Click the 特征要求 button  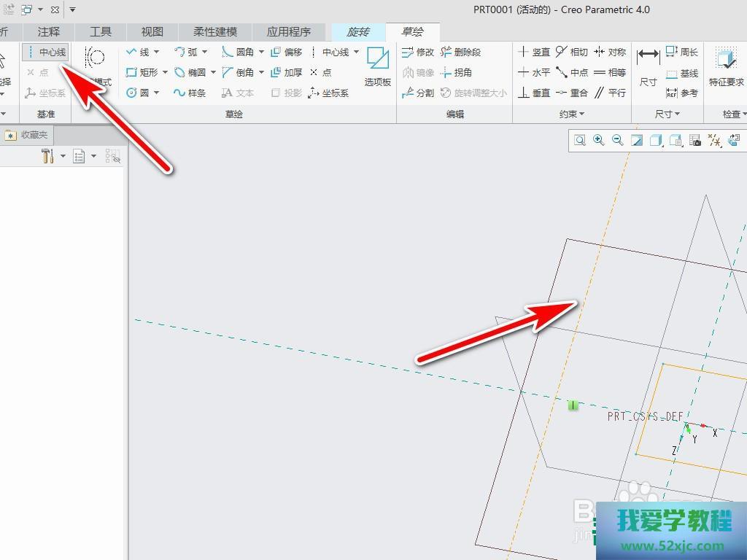[x=726, y=66]
